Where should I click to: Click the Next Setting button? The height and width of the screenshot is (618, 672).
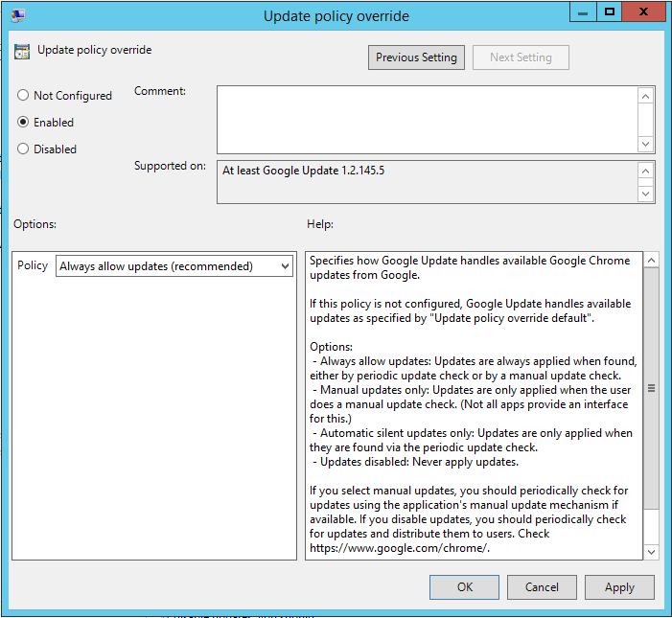[x=521, y=57]
